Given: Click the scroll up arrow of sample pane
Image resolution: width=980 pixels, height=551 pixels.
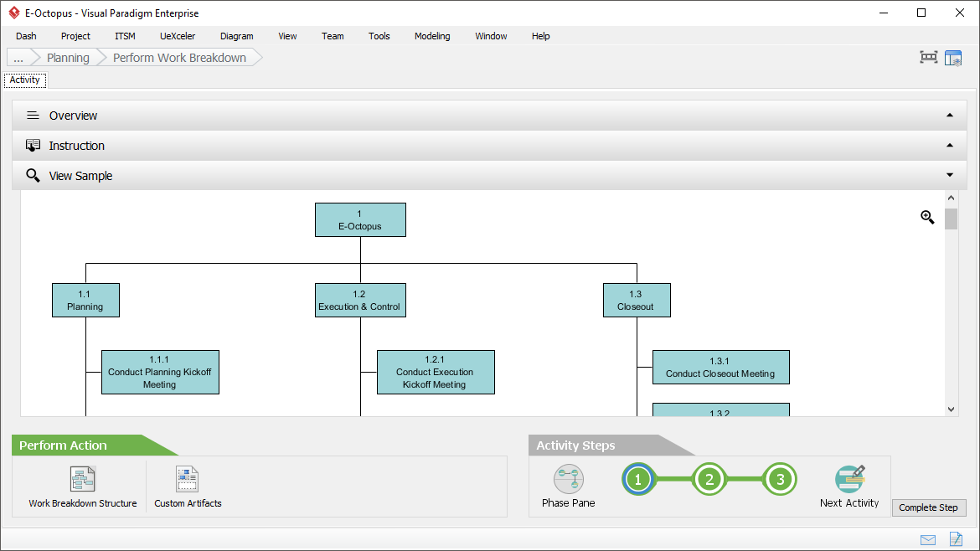Looking at the screenshot, I should [951, 198].
